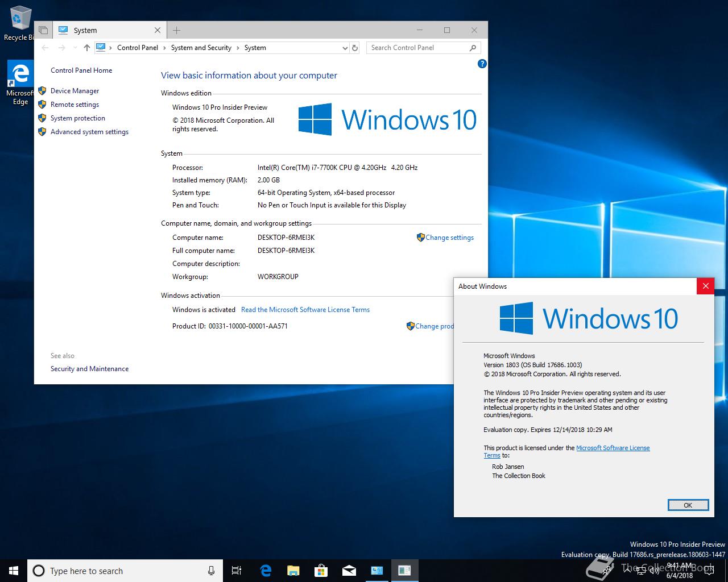Read the Microsoft Software License Terms
Screen dimensions: 728x582
click(305, 310)
